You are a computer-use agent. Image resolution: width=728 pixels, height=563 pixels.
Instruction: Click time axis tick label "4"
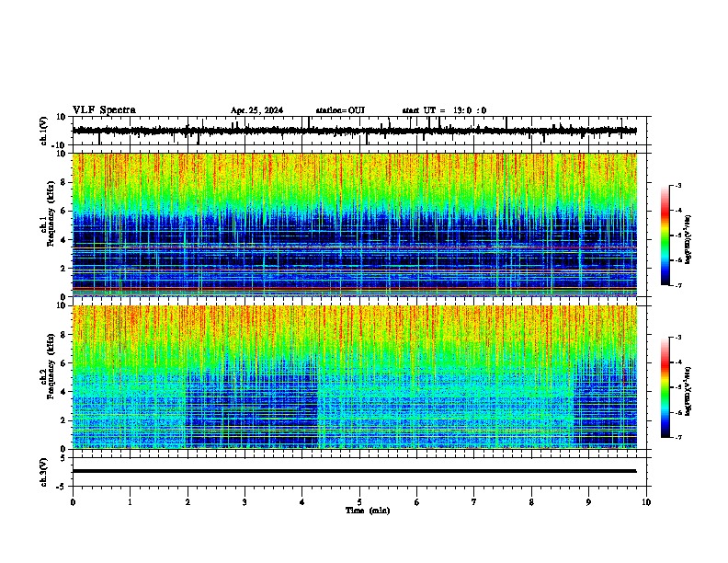pos(302,502)
